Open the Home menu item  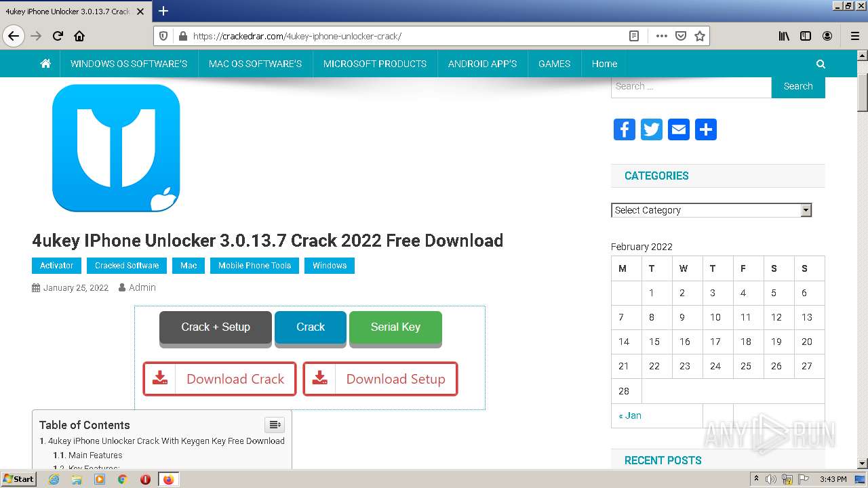tap(604, 64)
